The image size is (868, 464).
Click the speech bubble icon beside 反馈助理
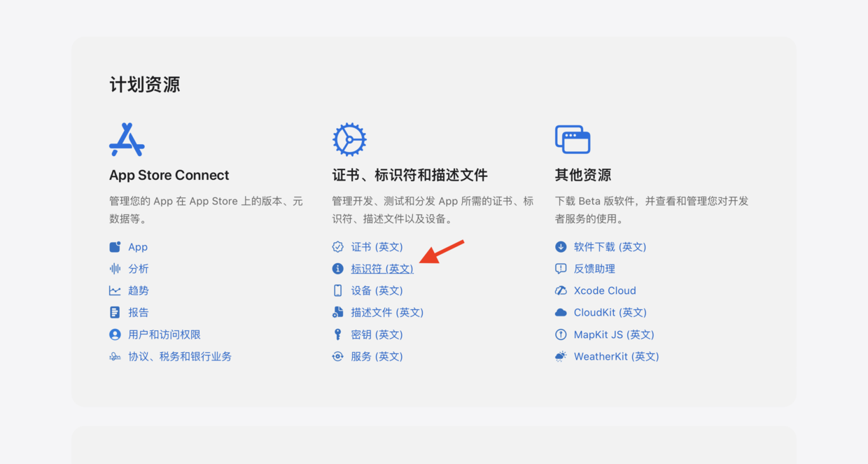[x=561, y=269]
